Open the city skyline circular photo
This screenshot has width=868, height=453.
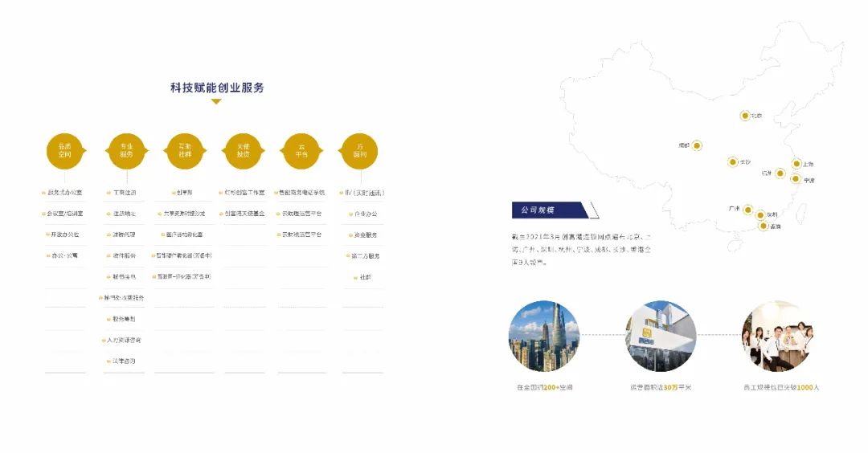coord(543,336)
